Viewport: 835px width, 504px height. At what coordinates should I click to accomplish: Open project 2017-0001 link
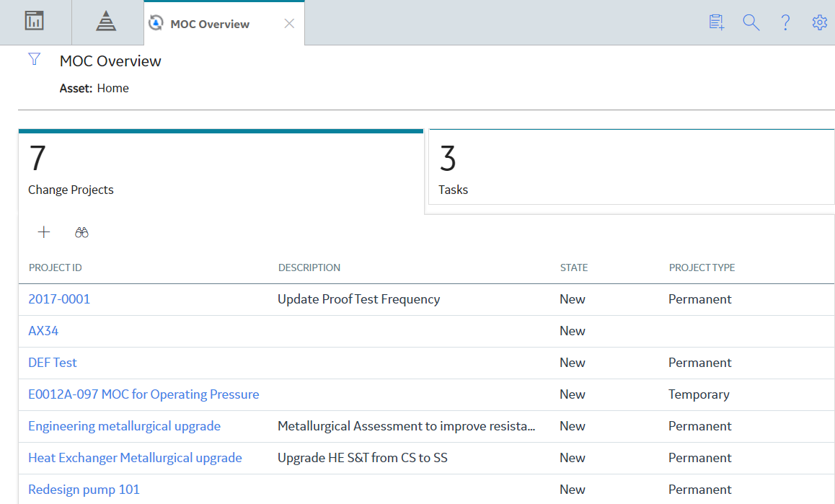(x=59, y=299)
